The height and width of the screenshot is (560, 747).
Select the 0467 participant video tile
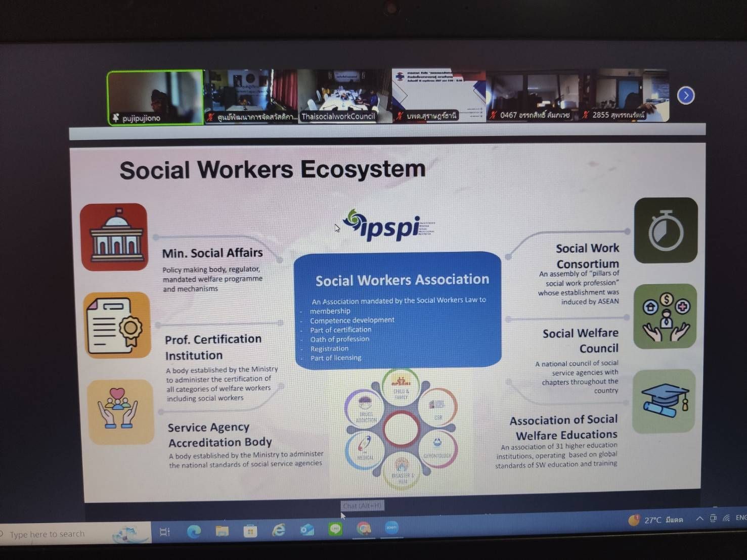point(533,96)
